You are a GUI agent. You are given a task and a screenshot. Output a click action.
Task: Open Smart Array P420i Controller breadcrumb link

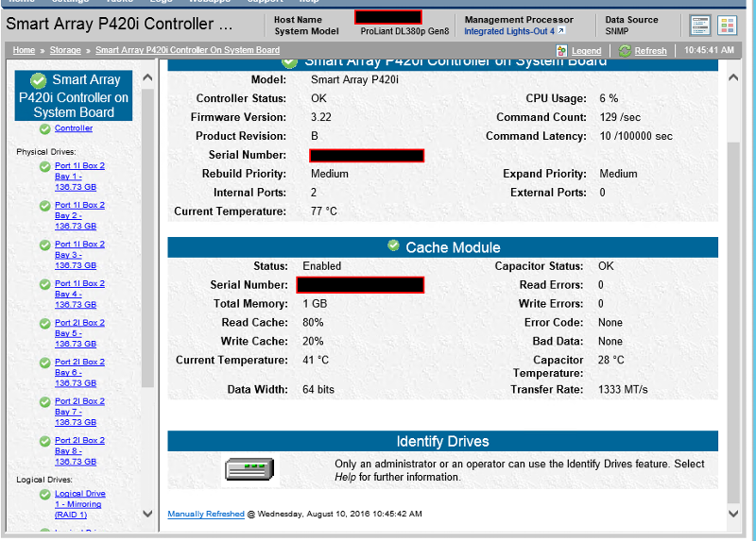[x=187, y=50]
